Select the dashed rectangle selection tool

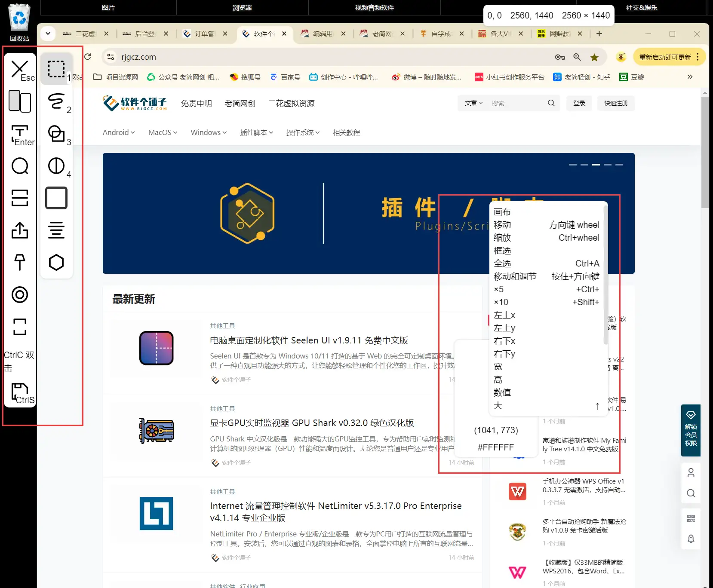(x=56, y=69)
